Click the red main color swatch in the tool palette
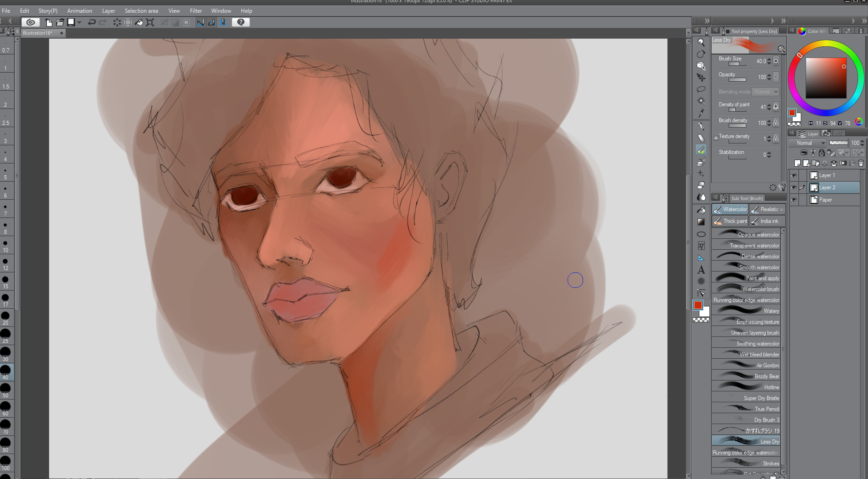The width and height of the screenshot is (868, 479). pos(698,305)
